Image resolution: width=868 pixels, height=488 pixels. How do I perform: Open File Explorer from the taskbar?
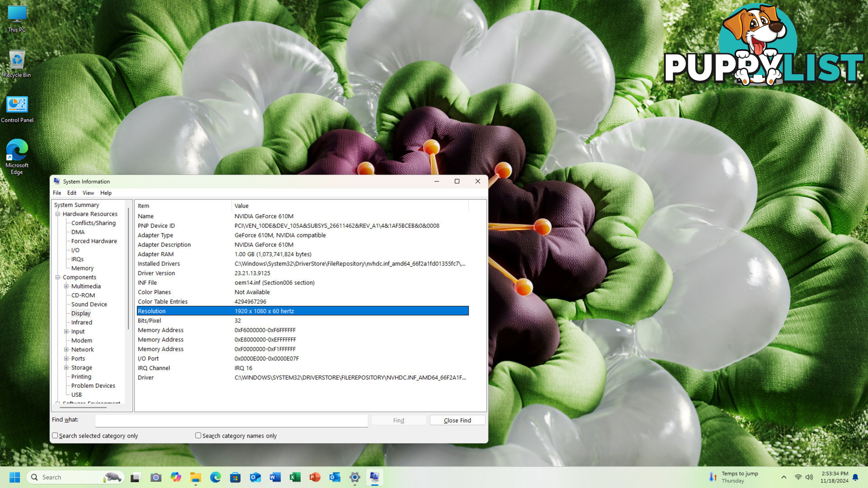(x=196, y=477)
